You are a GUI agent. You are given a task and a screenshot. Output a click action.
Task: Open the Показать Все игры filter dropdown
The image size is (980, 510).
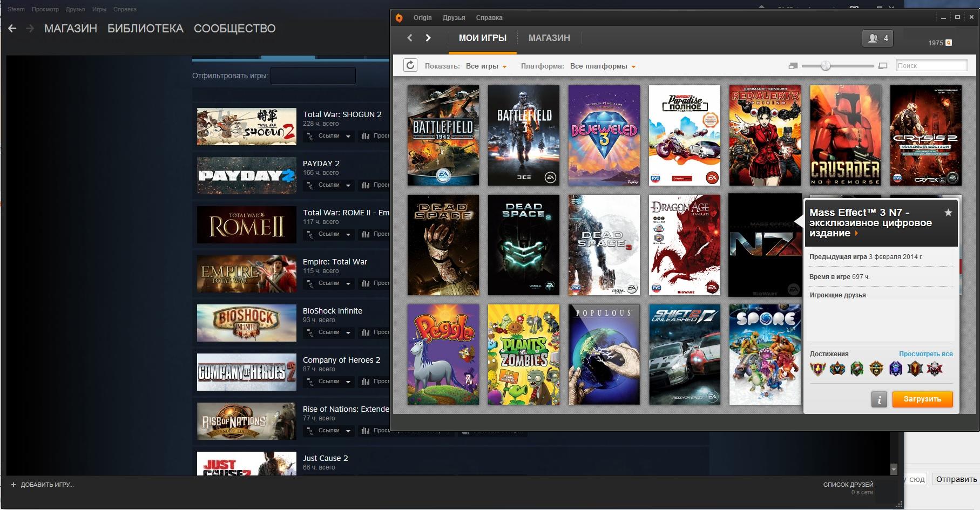(486, 66)
